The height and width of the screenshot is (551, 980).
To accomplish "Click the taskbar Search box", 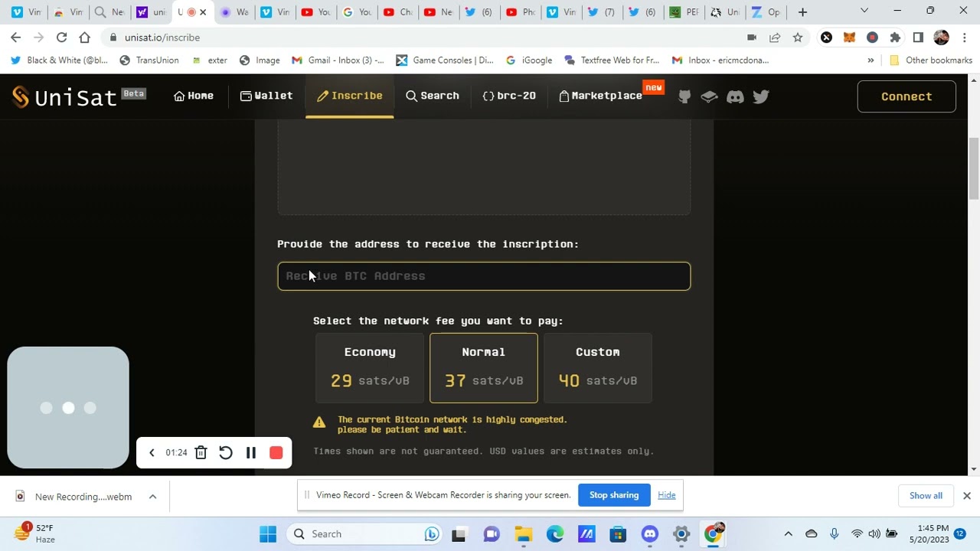I will point(365,534).
